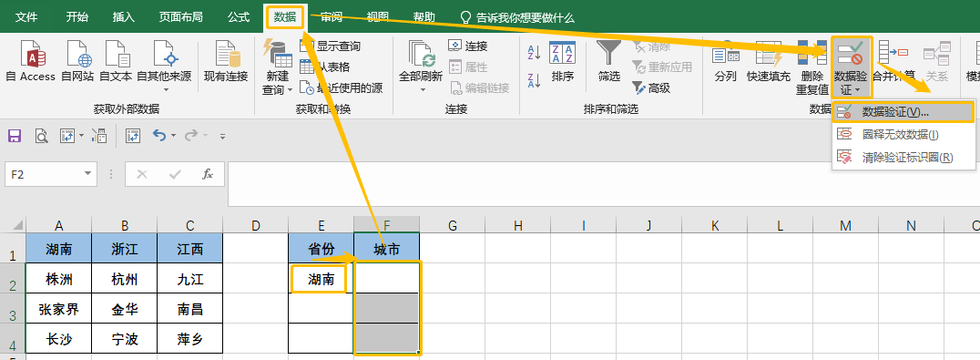Select the cell containing 株洲

[59, 279]
